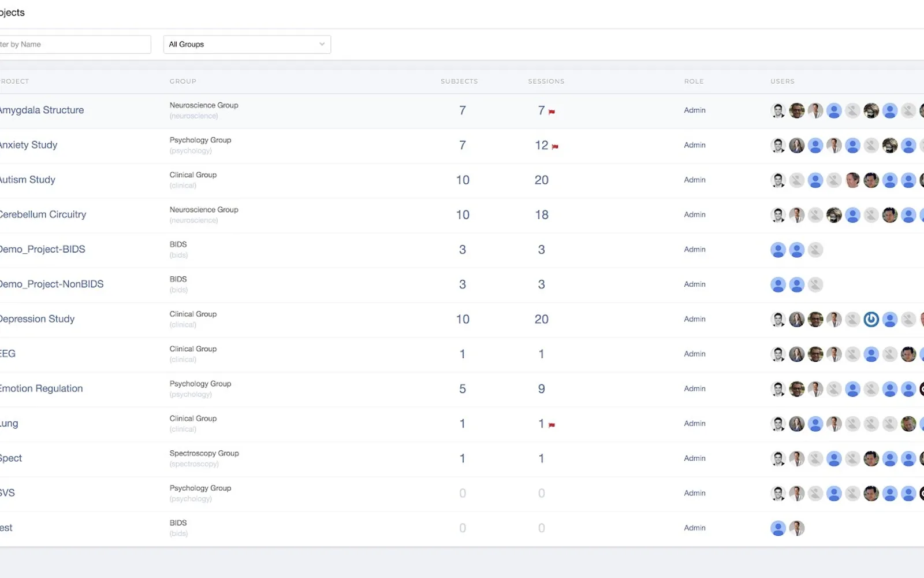Click the Users column header
The width and height of the screenshot is (924, 578).
[x=783, y=81]
